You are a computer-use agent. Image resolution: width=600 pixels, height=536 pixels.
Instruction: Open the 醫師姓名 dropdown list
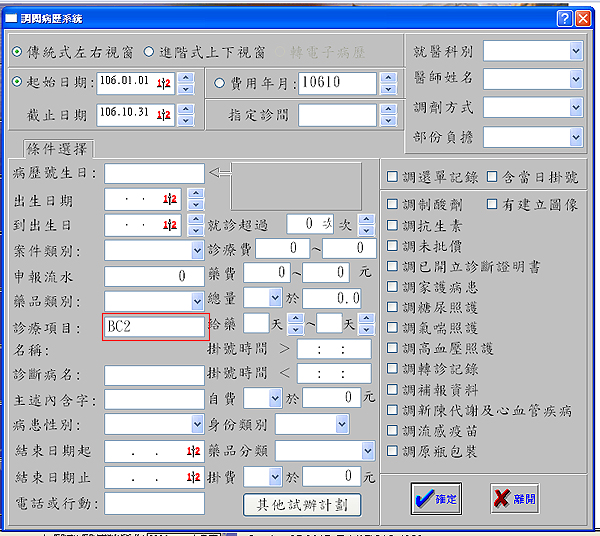tap(575, 78)
